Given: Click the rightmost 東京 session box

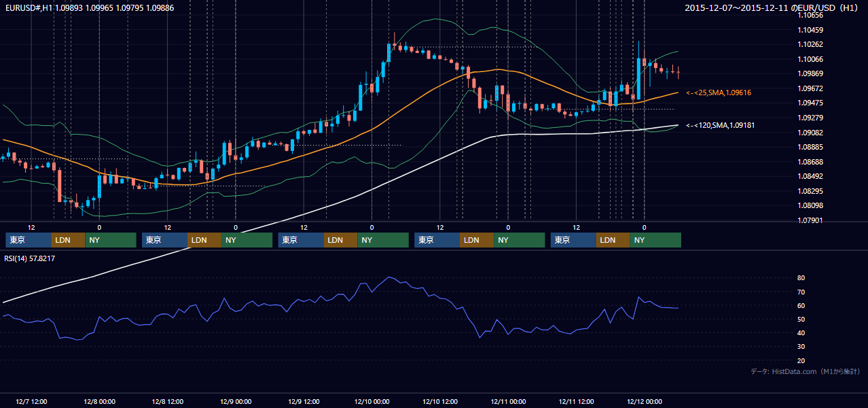Looking at the screenshot, I should (x=573, y=240).
